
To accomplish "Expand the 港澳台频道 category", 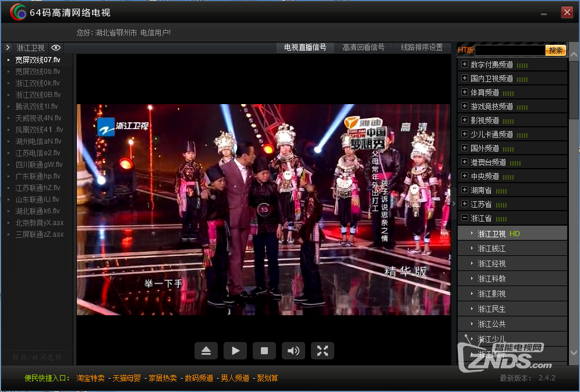I will 465,162.
